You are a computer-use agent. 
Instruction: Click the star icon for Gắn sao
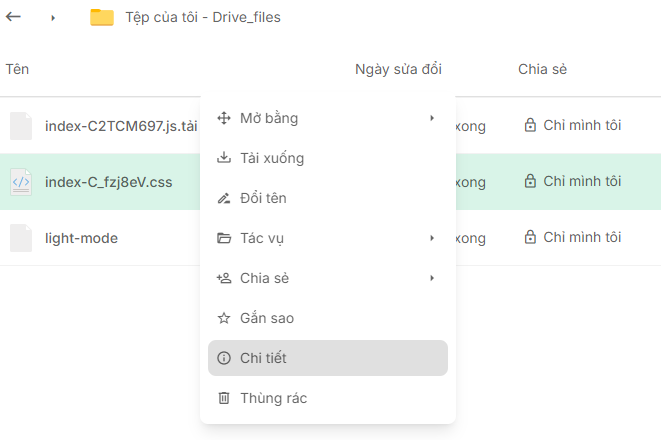tap(224, 318)
